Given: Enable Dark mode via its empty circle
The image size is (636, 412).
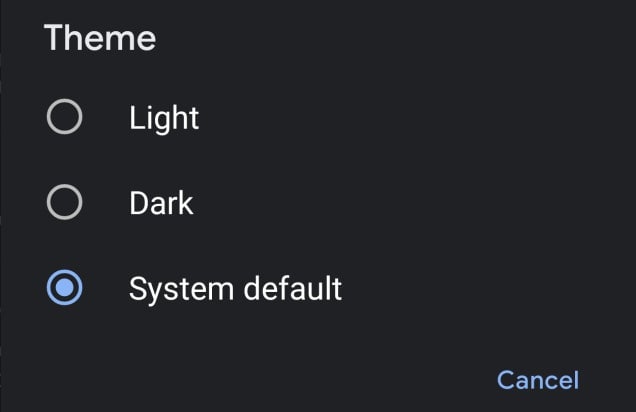Looking at the screenshot, I should pyautogui.click(x=65, y=204).
